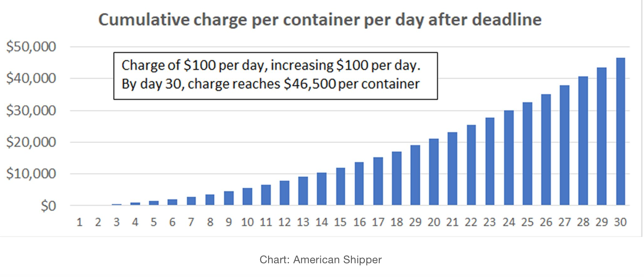Screen dimensions: 644x277
Task: Click the $50,000 y-axis label
Action: tap(31, 47)
